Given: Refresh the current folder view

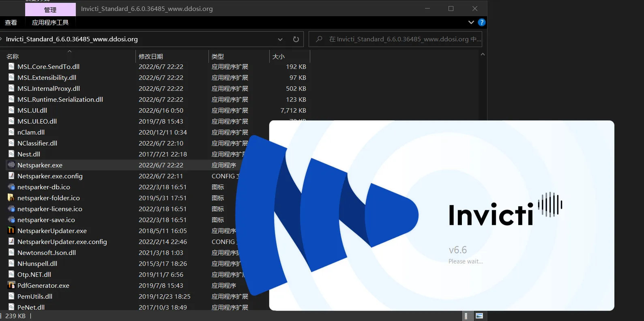Looking at the screenshot, I should tap(296, 39).
